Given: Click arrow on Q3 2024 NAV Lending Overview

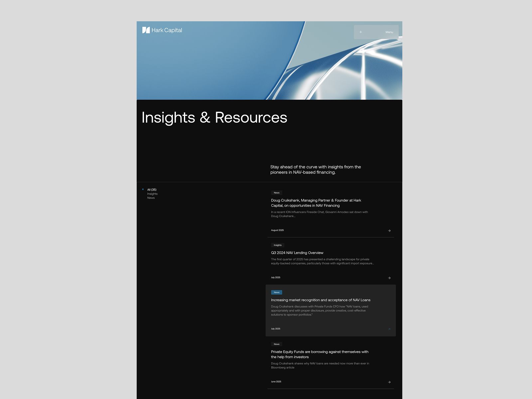Looking at the screenshot, I should click(389, 278).
